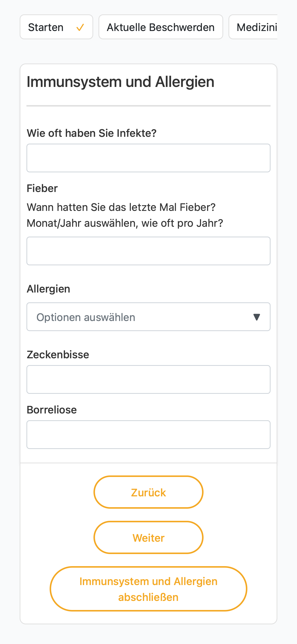Click the Zeckenbisse field label
297x644 pixels.
58,355
